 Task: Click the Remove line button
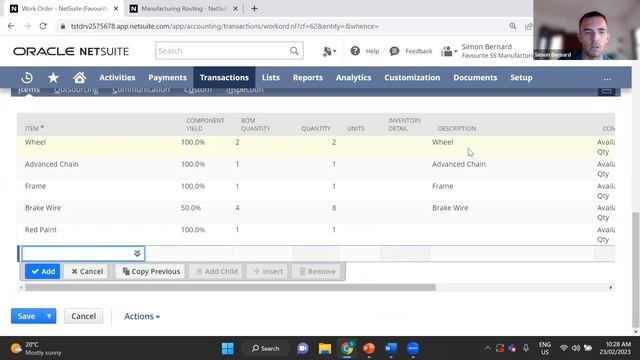tap(317, 271)
